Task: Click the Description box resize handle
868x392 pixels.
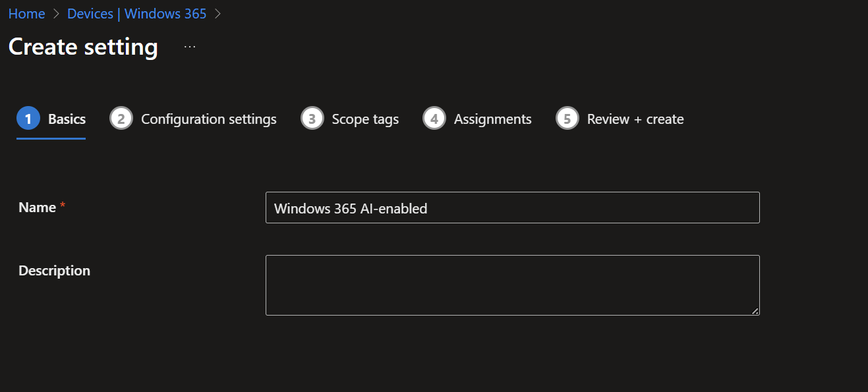Action: coord(755,311)
